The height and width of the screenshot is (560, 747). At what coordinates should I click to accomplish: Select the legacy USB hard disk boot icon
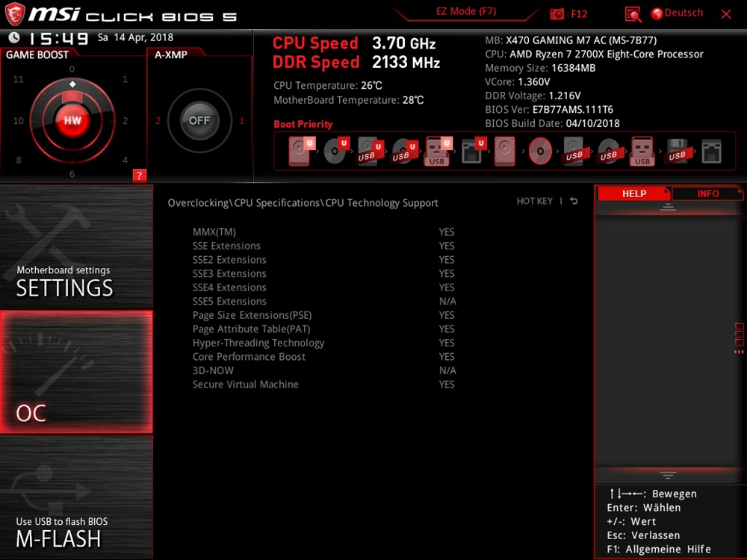coord(574,151)
